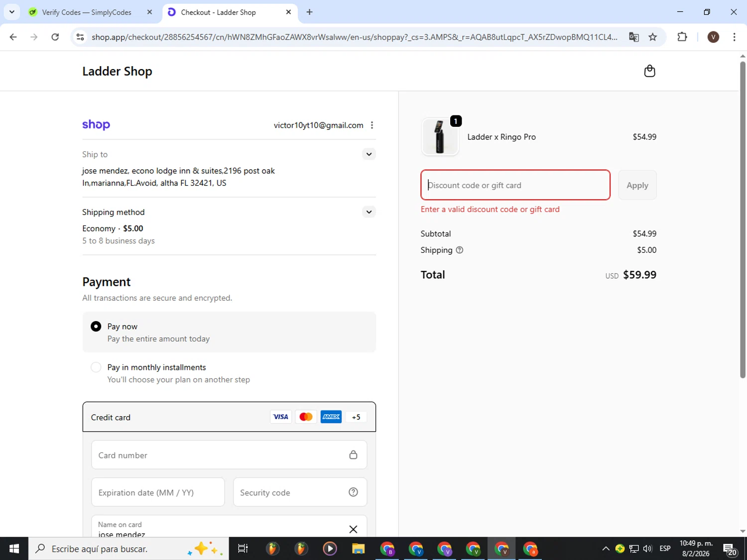Click the victor10yt10@gmail.com email text

318,125
